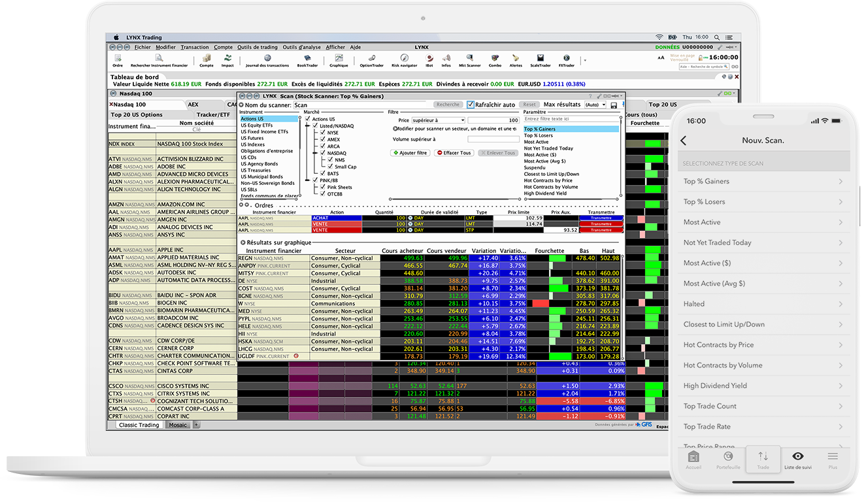Open the Fichier menu

pyautogui.click(x=142, y=47)
